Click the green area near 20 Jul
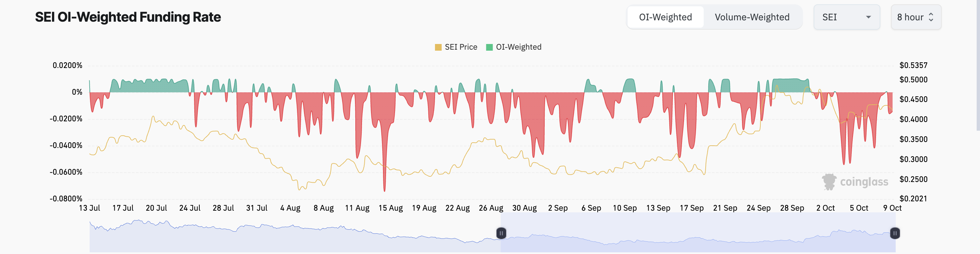 (156, 86)
